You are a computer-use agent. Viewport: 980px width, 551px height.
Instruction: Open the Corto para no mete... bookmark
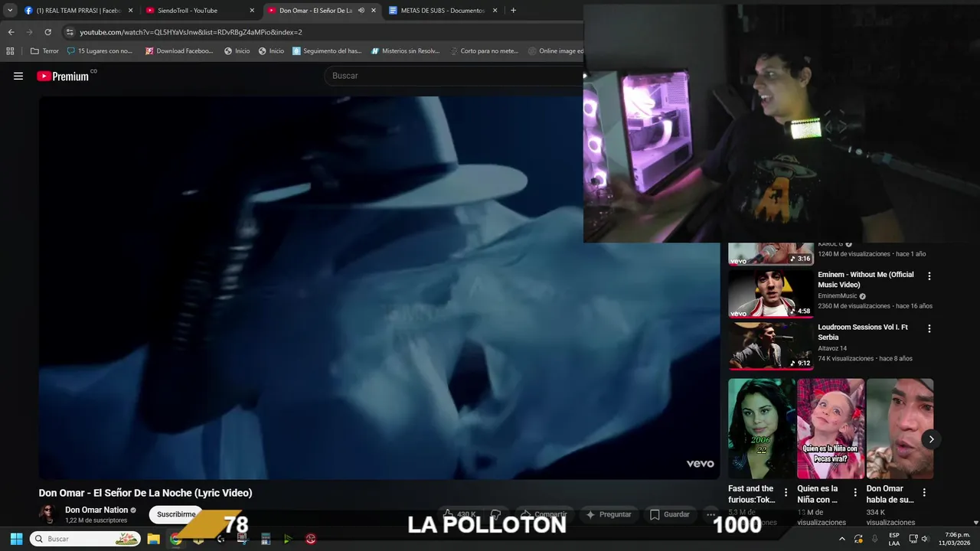[484, 51]
